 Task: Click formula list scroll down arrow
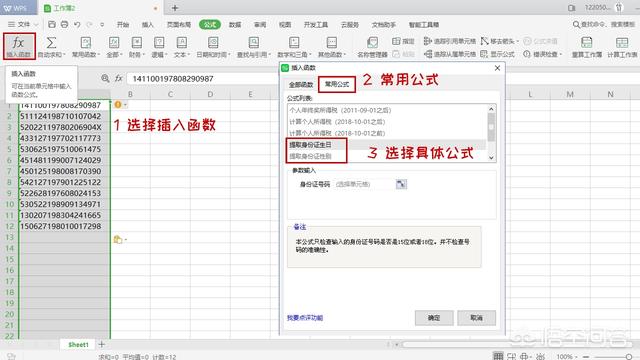coord(491,157)
